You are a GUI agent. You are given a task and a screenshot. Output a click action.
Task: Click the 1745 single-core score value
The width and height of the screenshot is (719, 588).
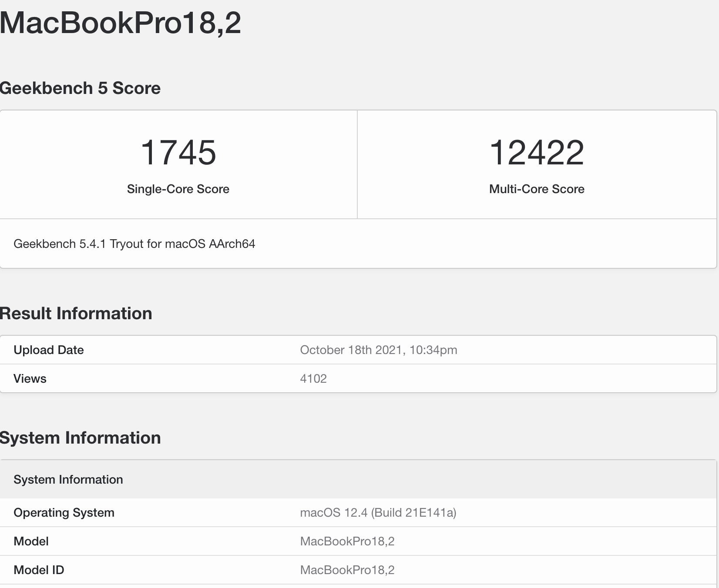pyautogui.click(x=178, y=153)
